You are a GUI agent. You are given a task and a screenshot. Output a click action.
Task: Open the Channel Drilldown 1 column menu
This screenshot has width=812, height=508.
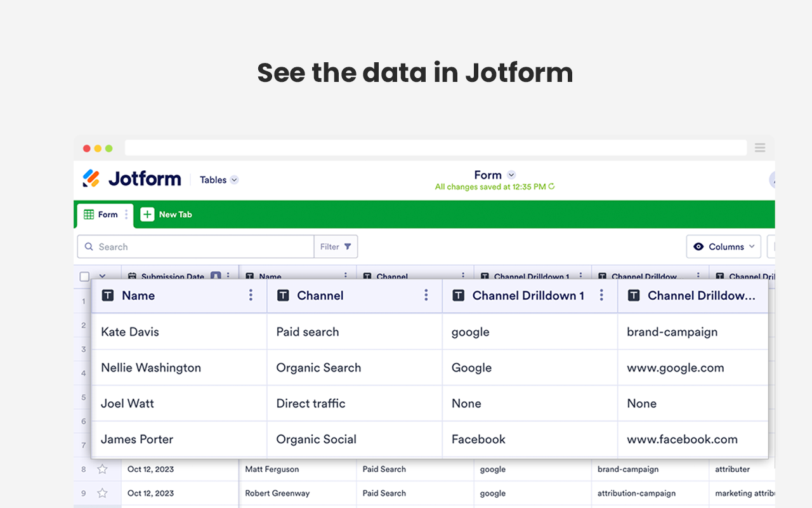[x=601, y=295]
